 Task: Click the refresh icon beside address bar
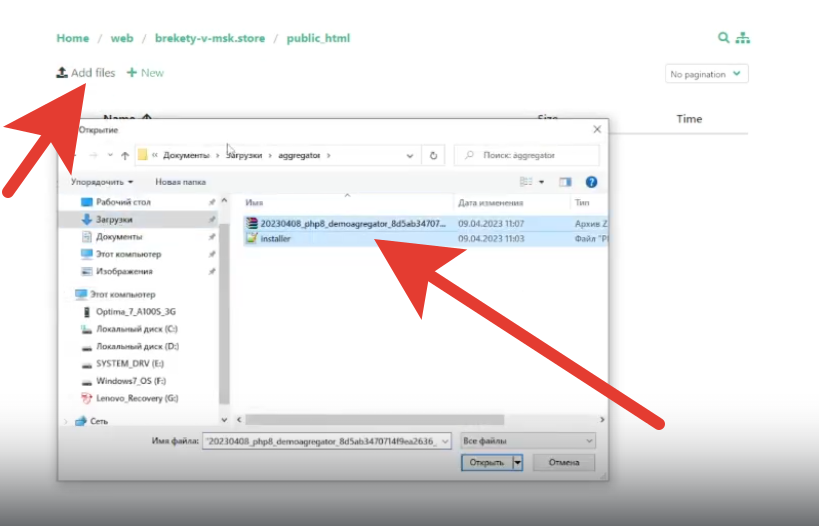[433, 155]
